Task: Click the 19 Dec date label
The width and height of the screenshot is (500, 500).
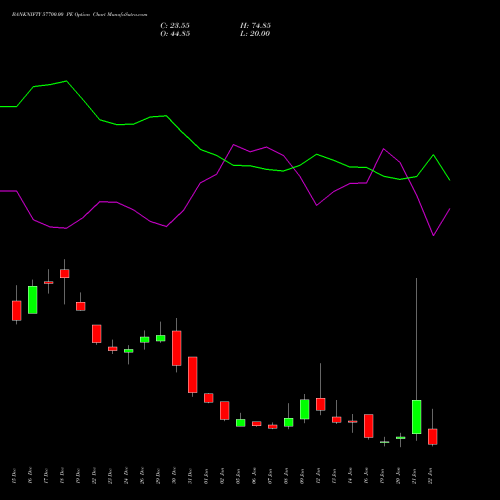Action: tap(78, 476)
